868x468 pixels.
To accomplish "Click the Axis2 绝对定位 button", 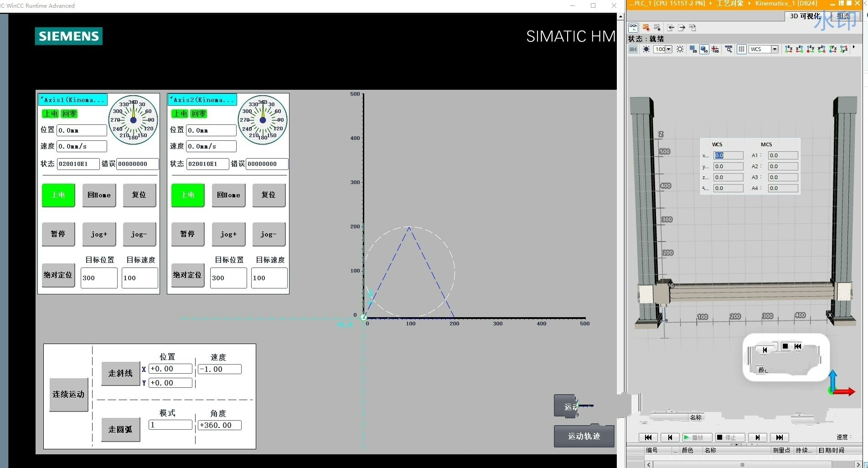I will 188,275.
